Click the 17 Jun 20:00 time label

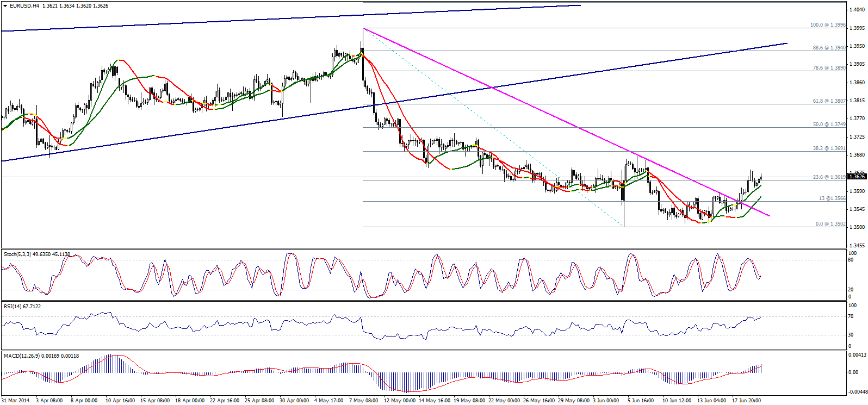pos(746,401)
